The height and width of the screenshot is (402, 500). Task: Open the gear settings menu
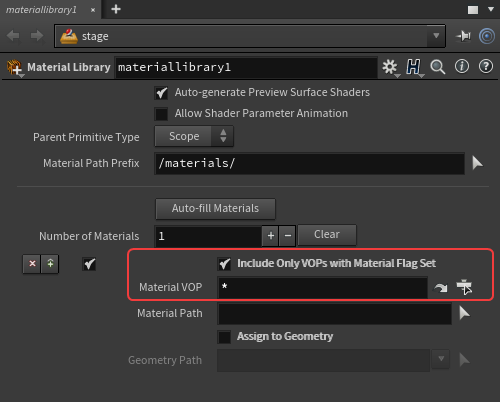tap(390, 68)
